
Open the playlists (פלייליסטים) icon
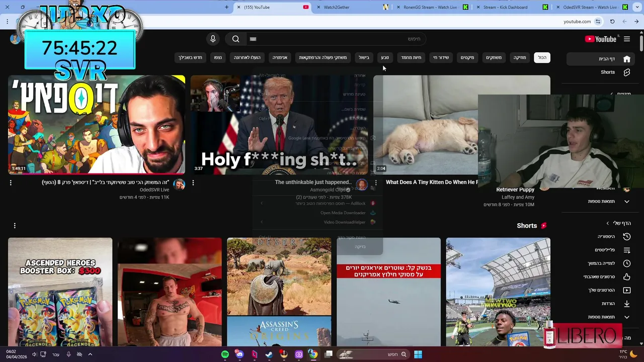[627, 250]
